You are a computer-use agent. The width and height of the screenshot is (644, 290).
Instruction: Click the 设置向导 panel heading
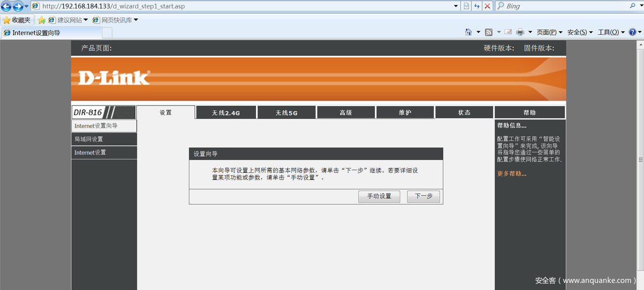(x=205, y=154)
